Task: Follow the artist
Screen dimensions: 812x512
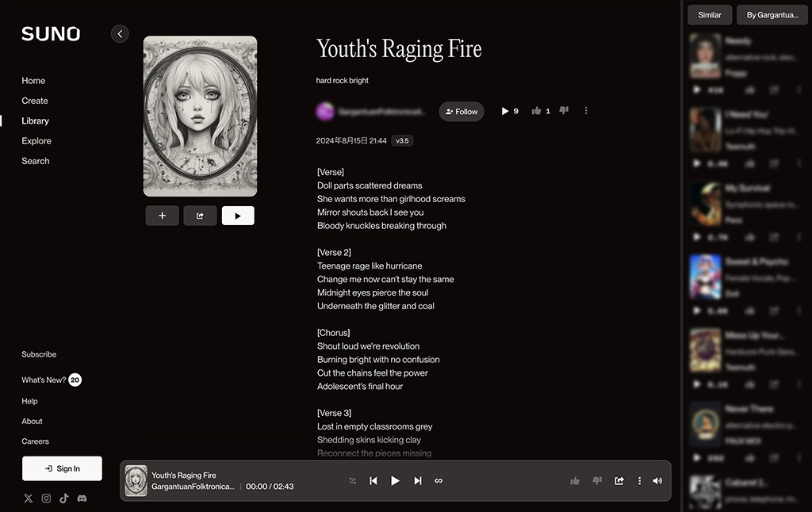Action: (462, 111)
